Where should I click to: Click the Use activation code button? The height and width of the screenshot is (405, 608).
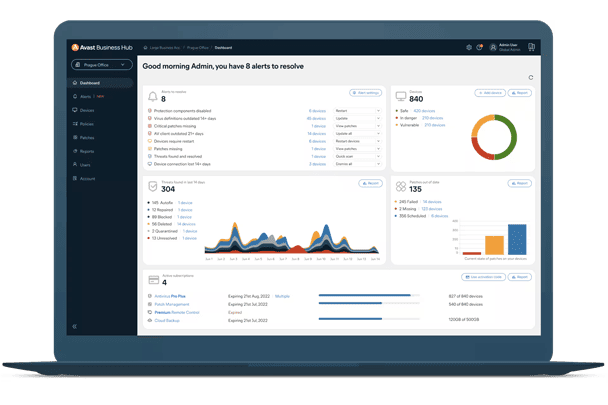(x=483, y=277)
